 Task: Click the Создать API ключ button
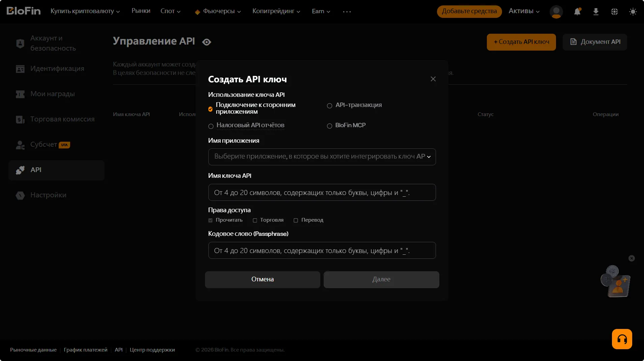tap(521, 42)
